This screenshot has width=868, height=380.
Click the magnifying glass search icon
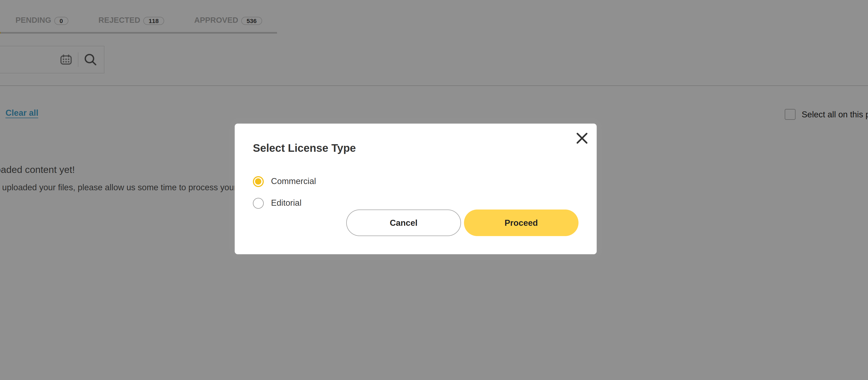90,60
